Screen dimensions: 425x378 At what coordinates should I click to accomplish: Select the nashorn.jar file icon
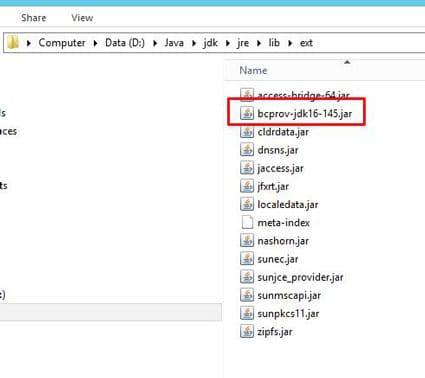247,240
